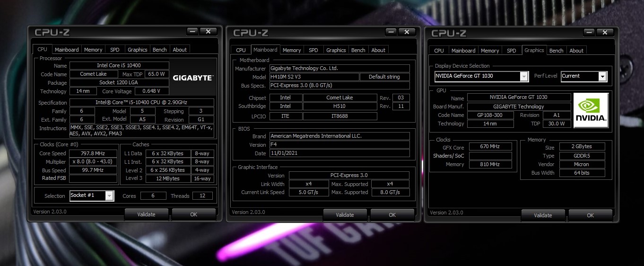The image size is (644, 266).
Task: Minimize the right CPU-Z Graphics window
Action: (x=589, y=32)
